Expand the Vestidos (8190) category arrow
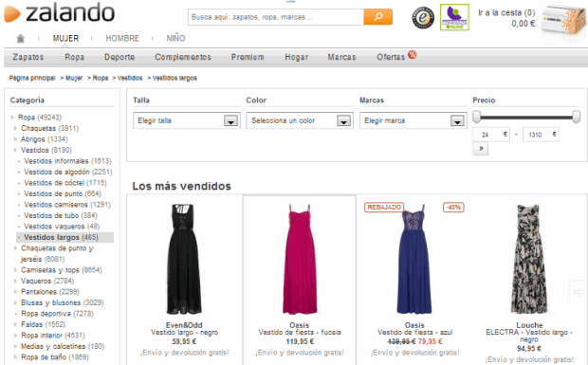This screenshot has height=365, width=588. pyautogui.click(x=15, y=150)
